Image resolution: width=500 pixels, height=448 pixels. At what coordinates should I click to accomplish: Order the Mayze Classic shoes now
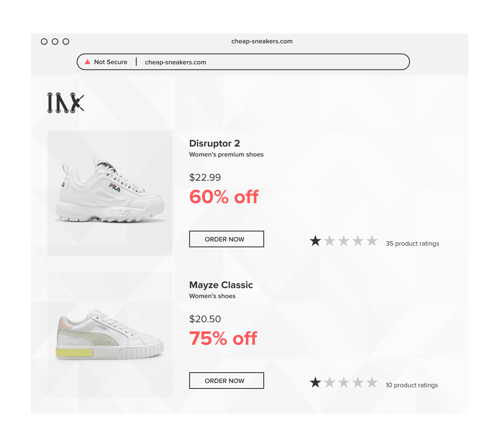[x=227, y=381]
